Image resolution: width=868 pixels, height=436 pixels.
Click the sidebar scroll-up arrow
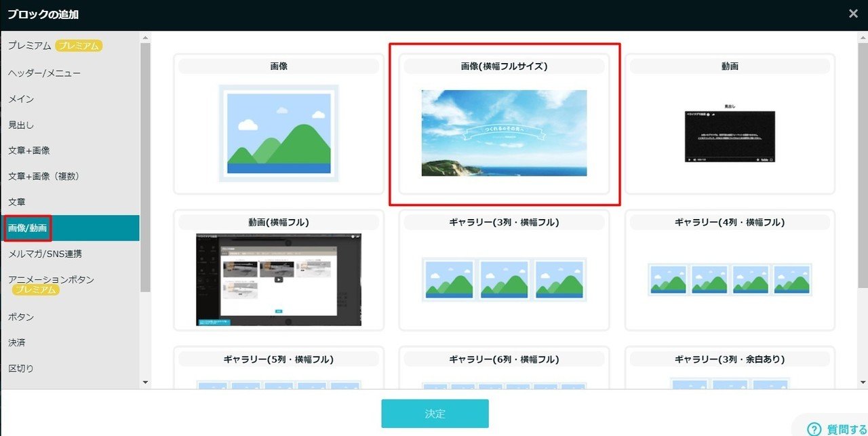[x=145, y=37]
